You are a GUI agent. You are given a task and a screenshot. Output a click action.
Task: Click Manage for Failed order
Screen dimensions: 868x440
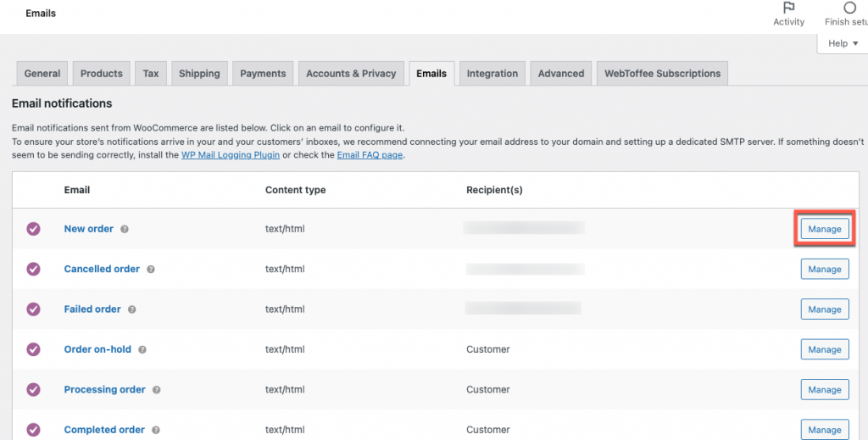[825, 309]
